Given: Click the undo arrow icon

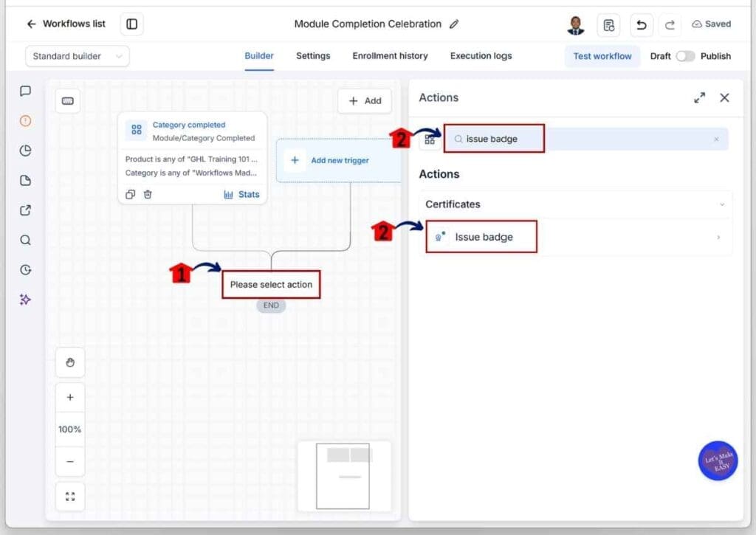Looking at the screenshot, I should coord(642,24).
